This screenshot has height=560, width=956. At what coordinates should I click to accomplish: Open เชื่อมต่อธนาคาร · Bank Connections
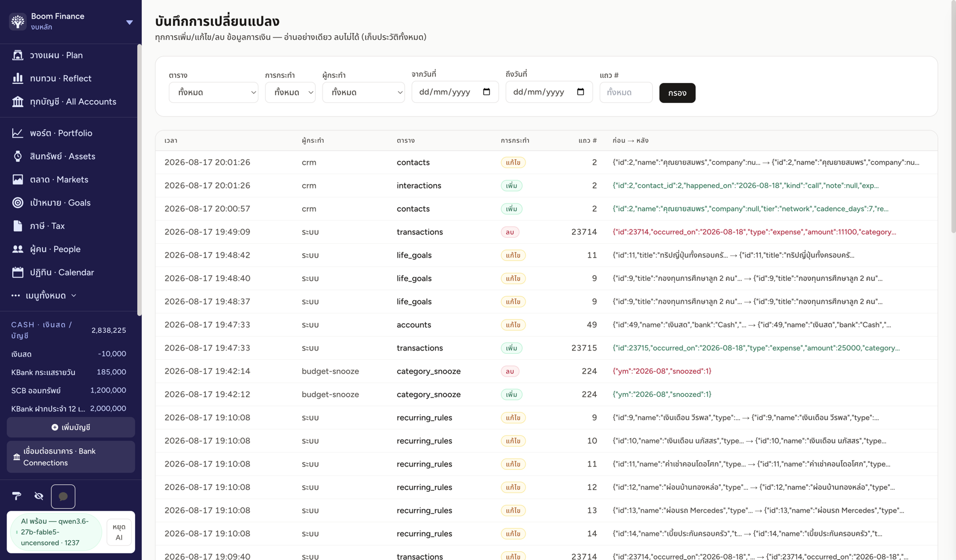[x=71, y=457]
